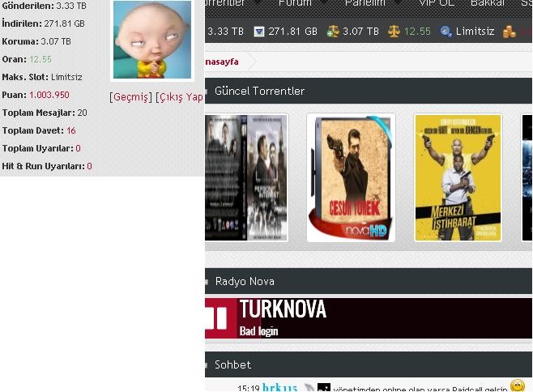Open the [Geçmiş] history link
This screenshot has width=533, height=392.
coord(130,97)
